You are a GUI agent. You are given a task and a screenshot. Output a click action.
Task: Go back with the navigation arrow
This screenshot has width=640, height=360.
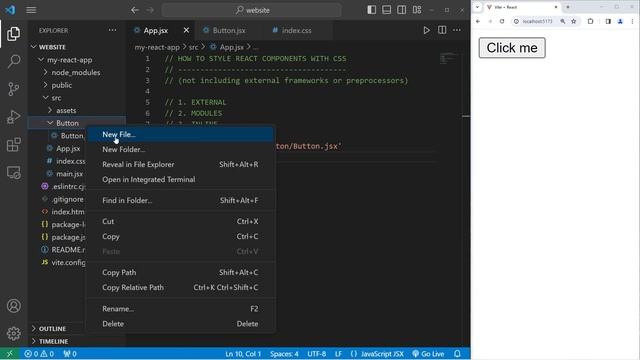(135, 10)
